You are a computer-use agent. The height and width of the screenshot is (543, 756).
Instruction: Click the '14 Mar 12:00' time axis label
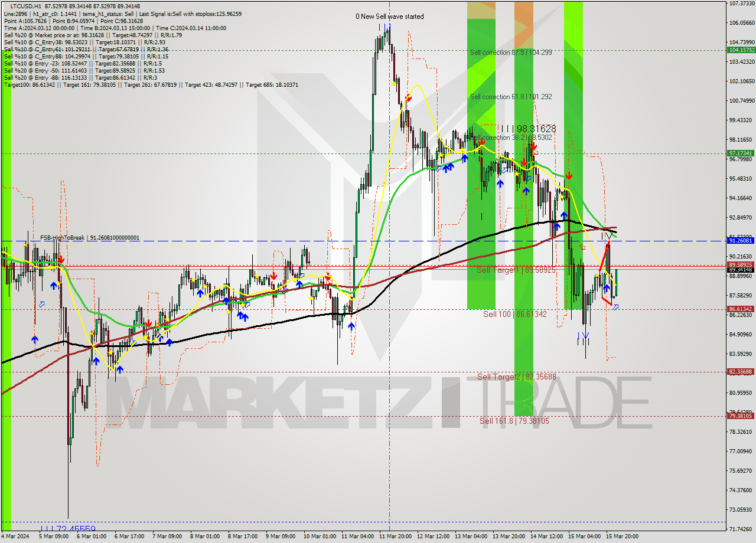click(x=546, y=537)
